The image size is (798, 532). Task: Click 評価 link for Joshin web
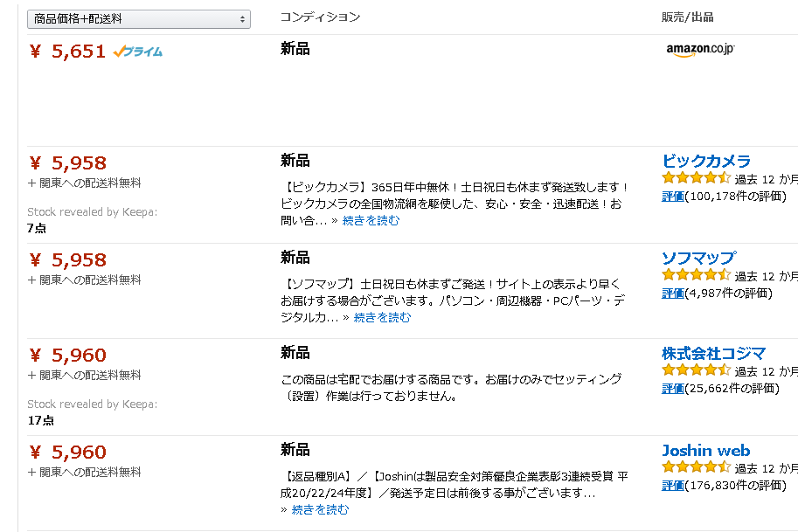click(x=673, y=486)
